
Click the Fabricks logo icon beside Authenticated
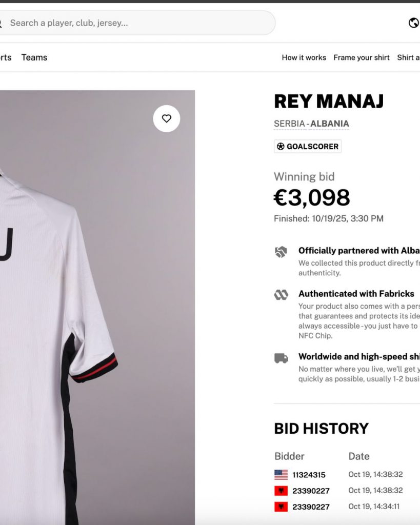pos(281,295)
